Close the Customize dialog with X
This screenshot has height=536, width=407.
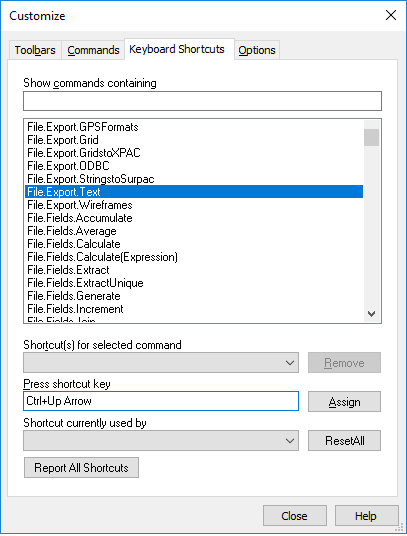point(391,15)
